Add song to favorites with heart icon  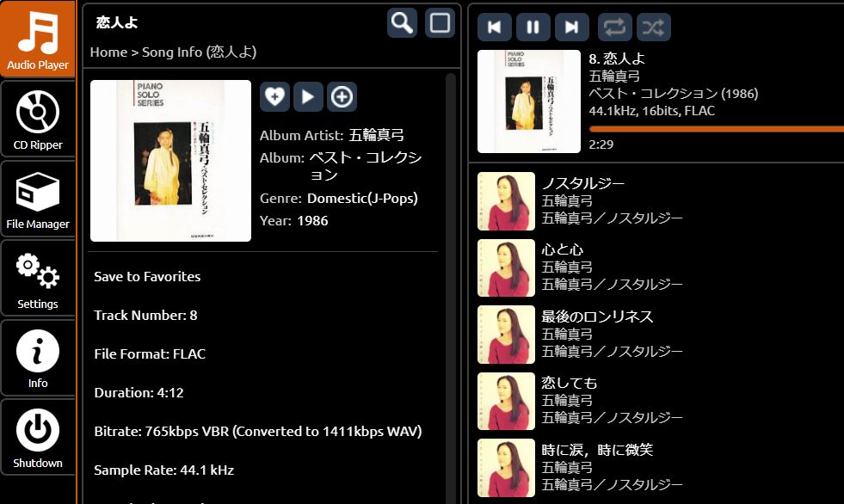click(x=274, y=97)
